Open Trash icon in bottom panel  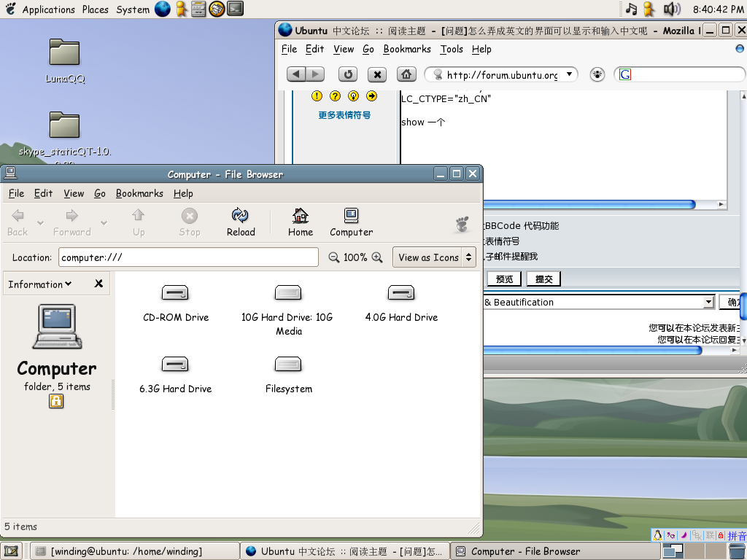[737, 551]
